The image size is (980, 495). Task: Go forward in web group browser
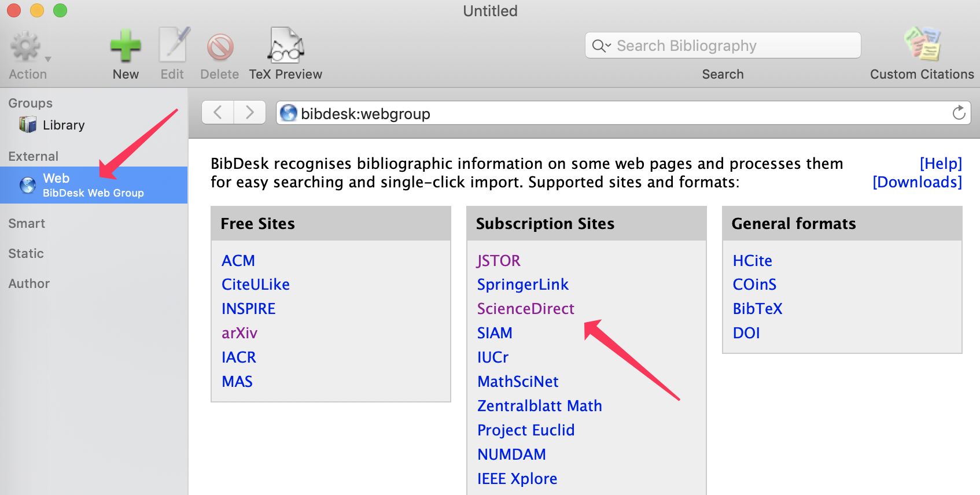(x=250, y=112)
